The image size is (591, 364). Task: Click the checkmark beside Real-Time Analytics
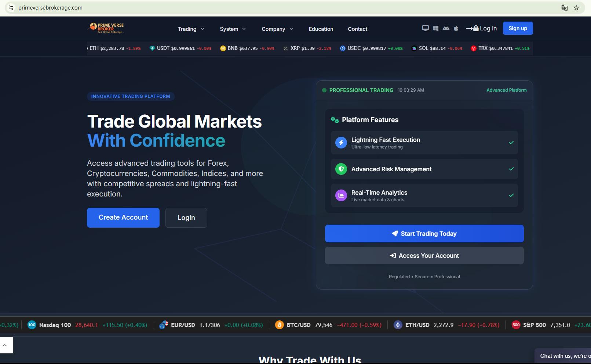pyautogui.click(x=511, y=195)
